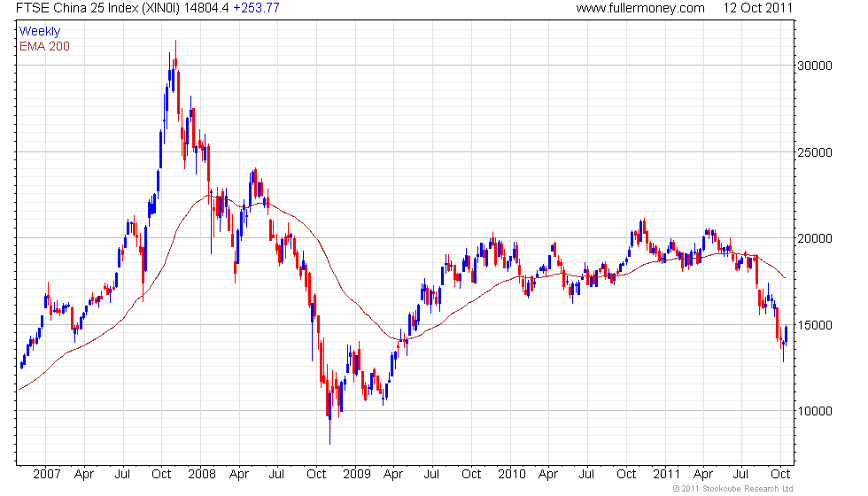Viewport: 868px width, 496px height.
Task: Click the Oct label of year 2010
Action: click(x=626, y=475)
